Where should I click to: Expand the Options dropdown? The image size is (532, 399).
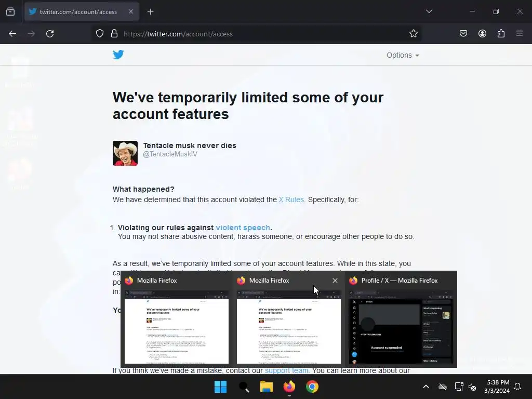click(x=403, y=55)
